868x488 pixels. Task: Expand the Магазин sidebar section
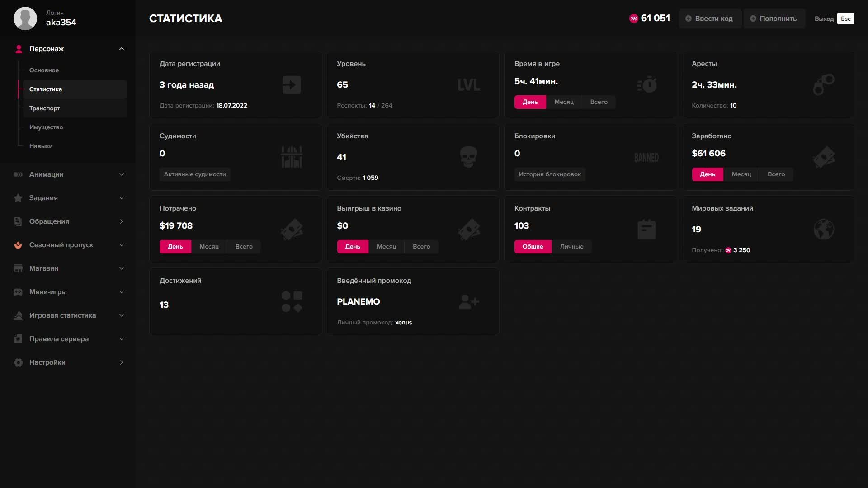(68, 268)
